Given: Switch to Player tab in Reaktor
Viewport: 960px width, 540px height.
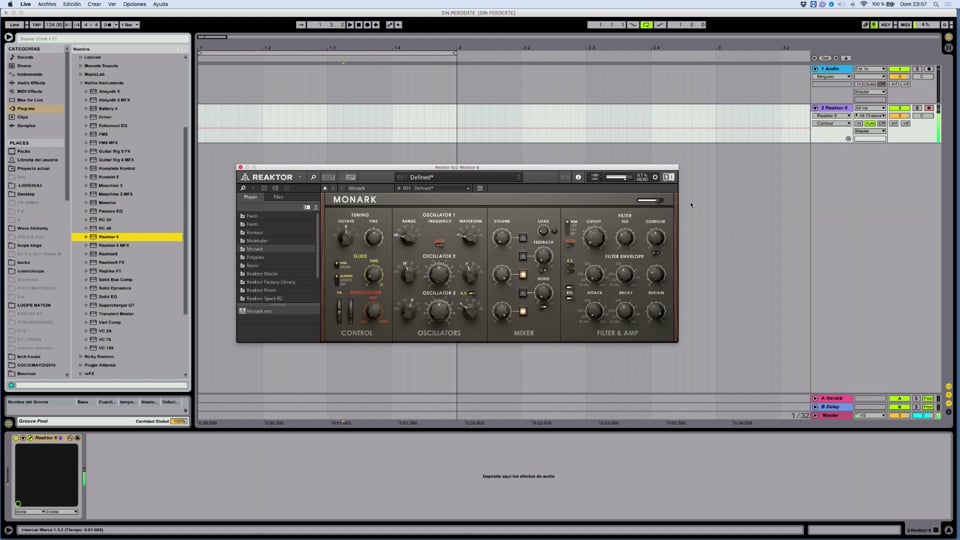Looking at the screenshot, I should pos(250,197).
